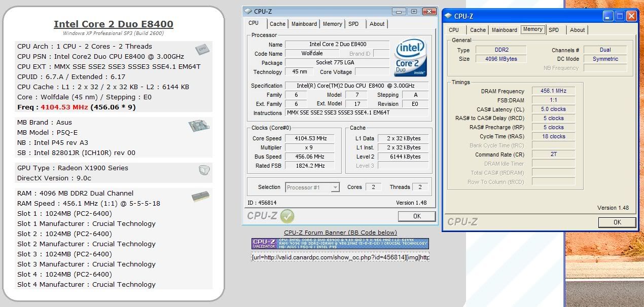Minimize the left CPU-Z window

click(399, 11)
